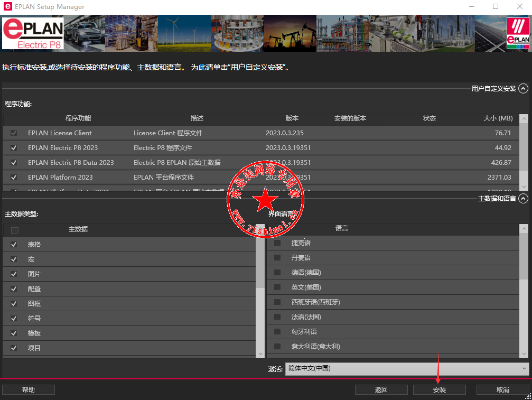Uncheck the 图框 master data checkbox

14,304
